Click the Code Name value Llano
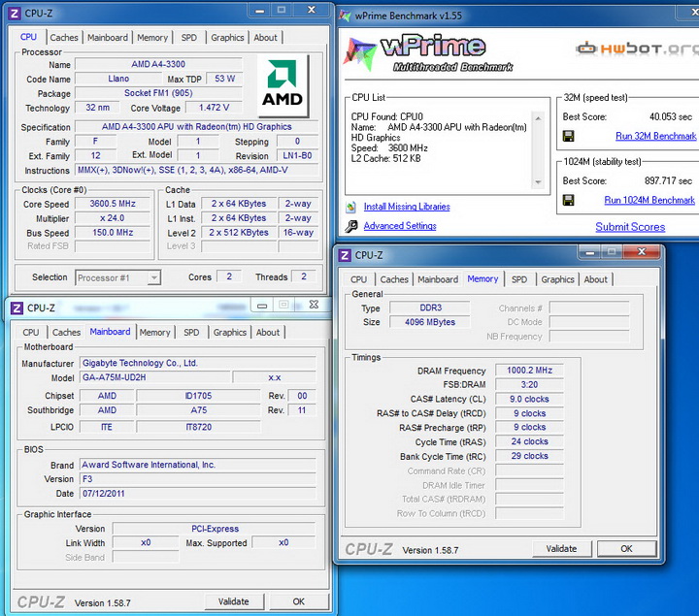 tap(118, 79)
